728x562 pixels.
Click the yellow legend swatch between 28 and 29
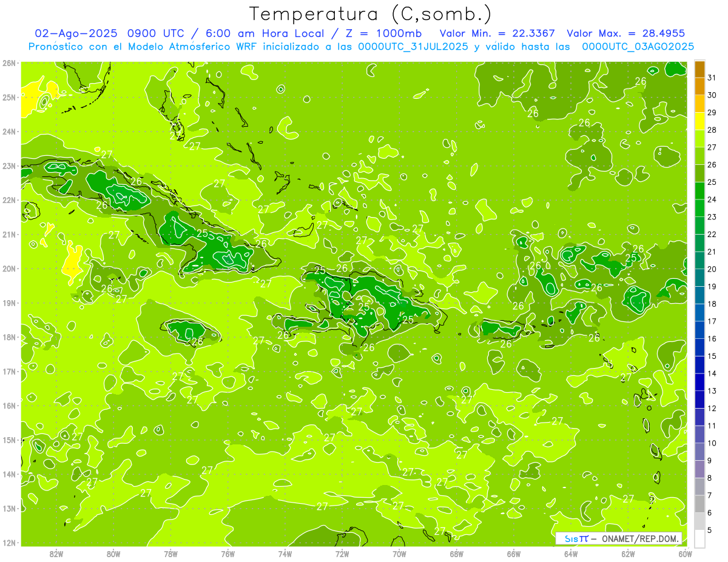pyautogui.click(x=699, y=121)
